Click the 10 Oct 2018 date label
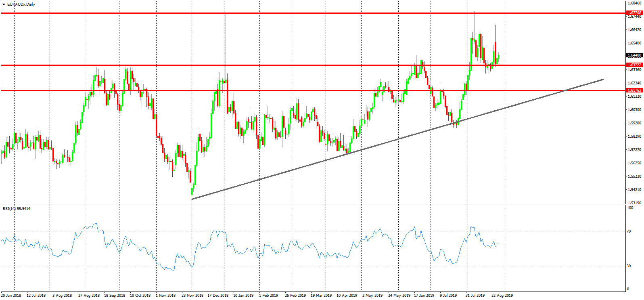644x300 pixels. pos(140,295)
